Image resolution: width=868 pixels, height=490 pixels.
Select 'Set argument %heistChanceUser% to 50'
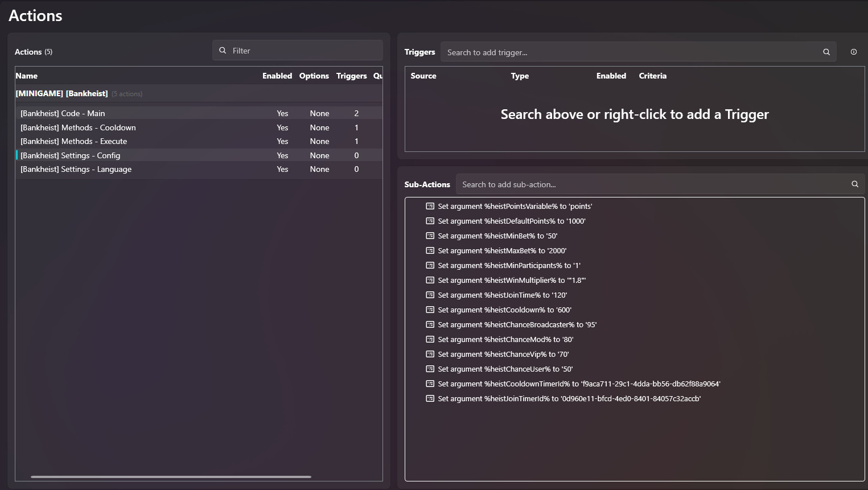coord(505,369)
